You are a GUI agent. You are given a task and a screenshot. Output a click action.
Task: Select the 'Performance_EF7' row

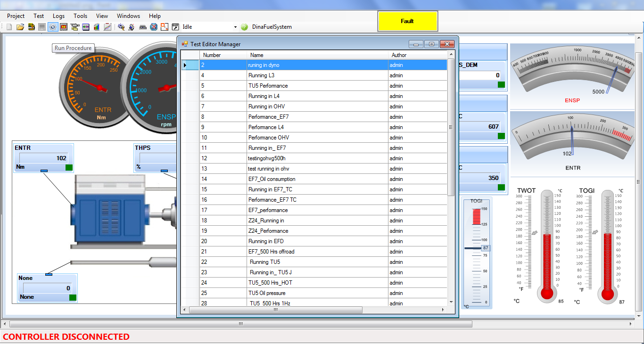coord(314,117)
